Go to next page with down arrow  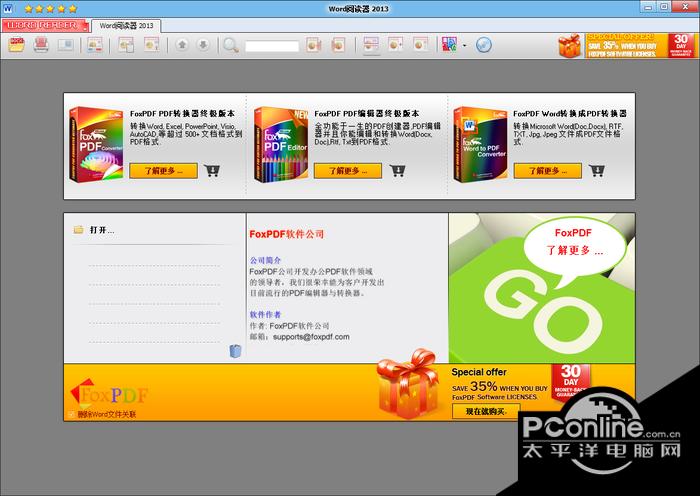coord(203,45)
